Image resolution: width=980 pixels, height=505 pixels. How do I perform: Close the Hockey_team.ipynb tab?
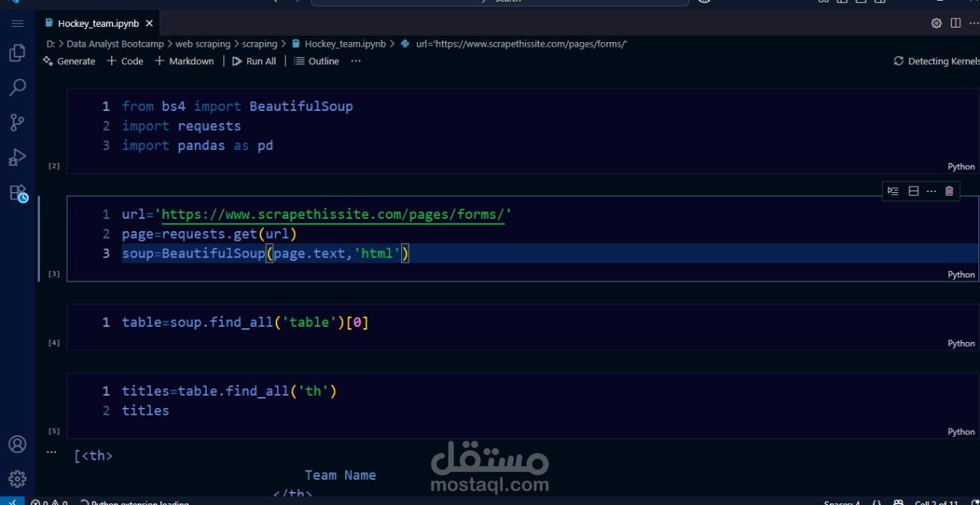click(149, 24)
